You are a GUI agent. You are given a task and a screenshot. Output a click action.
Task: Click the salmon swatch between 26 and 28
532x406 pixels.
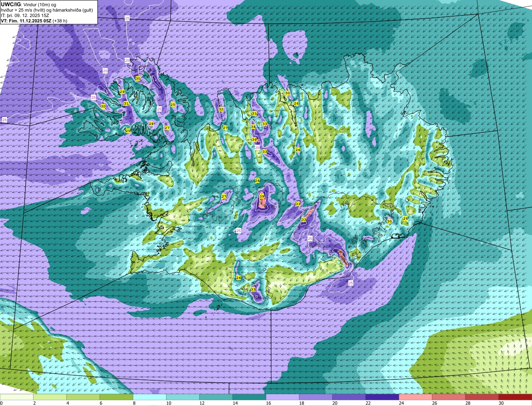click(x=449, y=397)
